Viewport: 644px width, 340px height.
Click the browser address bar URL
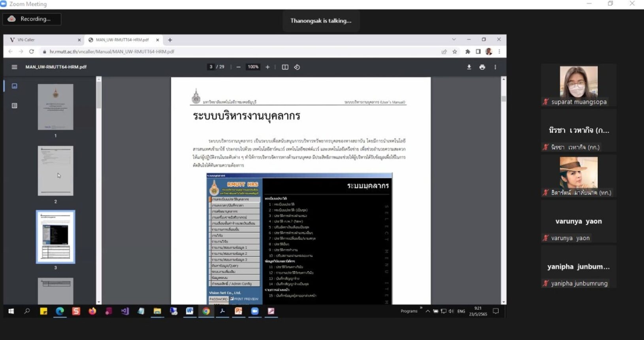click(x=112, y=51)
